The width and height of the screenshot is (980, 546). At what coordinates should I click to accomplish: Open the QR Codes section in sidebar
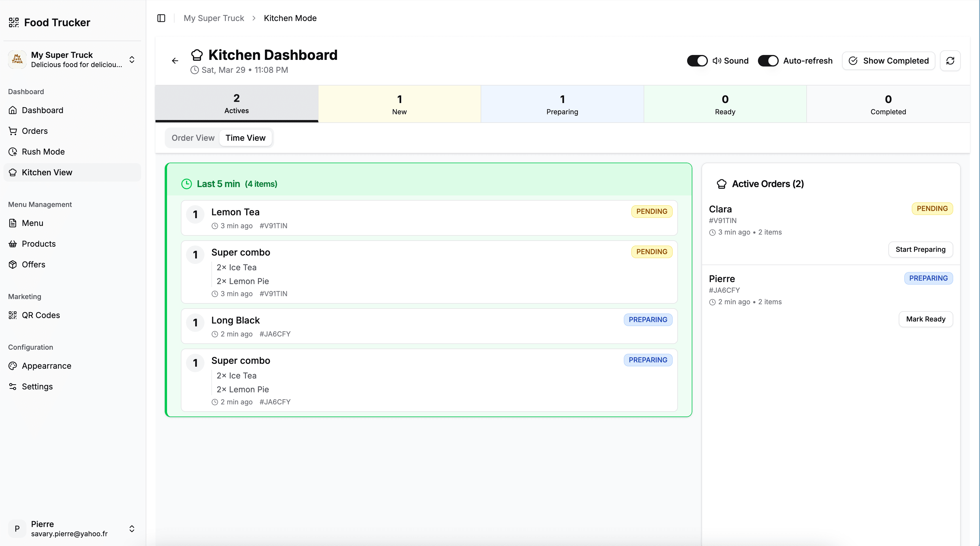(x=40, y=315)
